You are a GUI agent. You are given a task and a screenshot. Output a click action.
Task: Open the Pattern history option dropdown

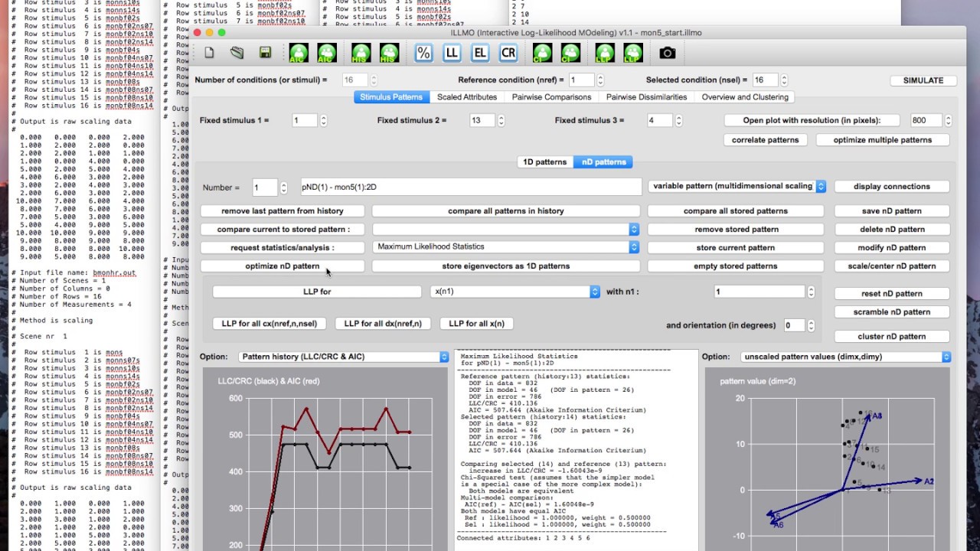point(344,357)
